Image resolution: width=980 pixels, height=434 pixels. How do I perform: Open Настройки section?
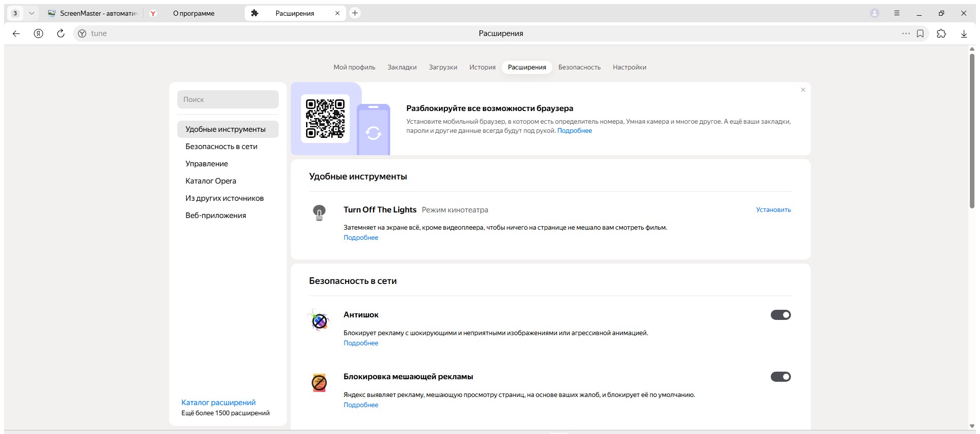pos(629,67)
